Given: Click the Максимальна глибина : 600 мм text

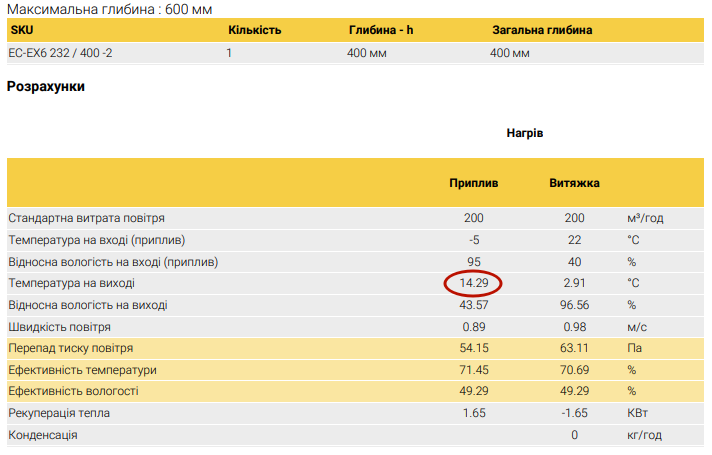Looking at the screenshot, I should pyautogui.click(x=109, y=9).
